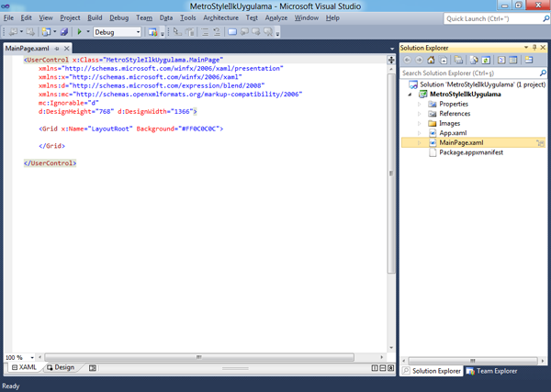Click the Refresh icon in Solution Explorer

[486, 60]
